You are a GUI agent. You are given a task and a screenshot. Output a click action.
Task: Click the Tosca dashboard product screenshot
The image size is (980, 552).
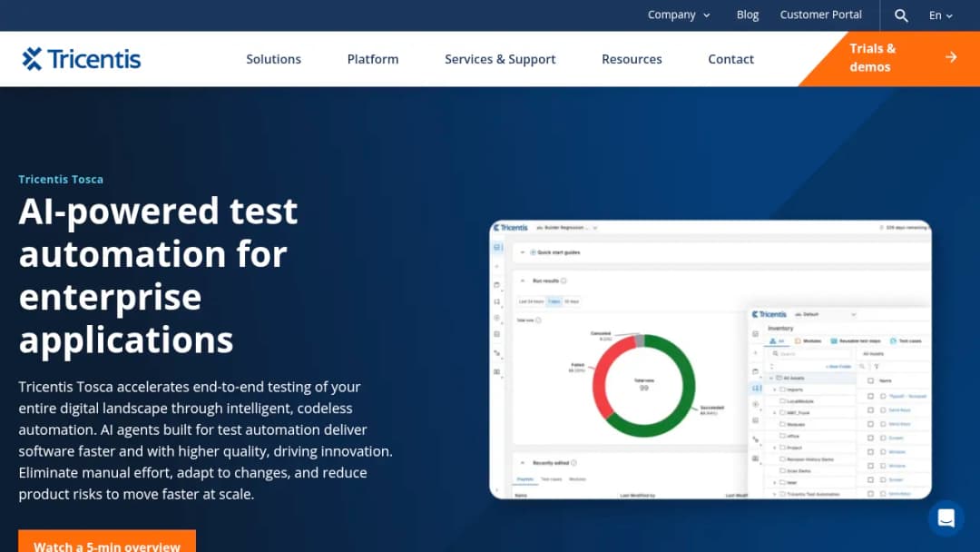pyautogui.click(x=710, y=360)
